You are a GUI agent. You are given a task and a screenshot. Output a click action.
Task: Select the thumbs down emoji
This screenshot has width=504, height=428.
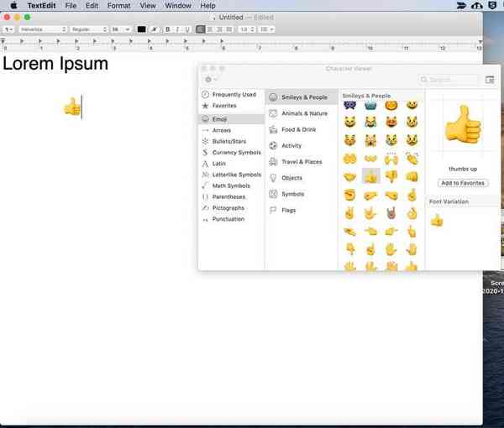(391, 176)
